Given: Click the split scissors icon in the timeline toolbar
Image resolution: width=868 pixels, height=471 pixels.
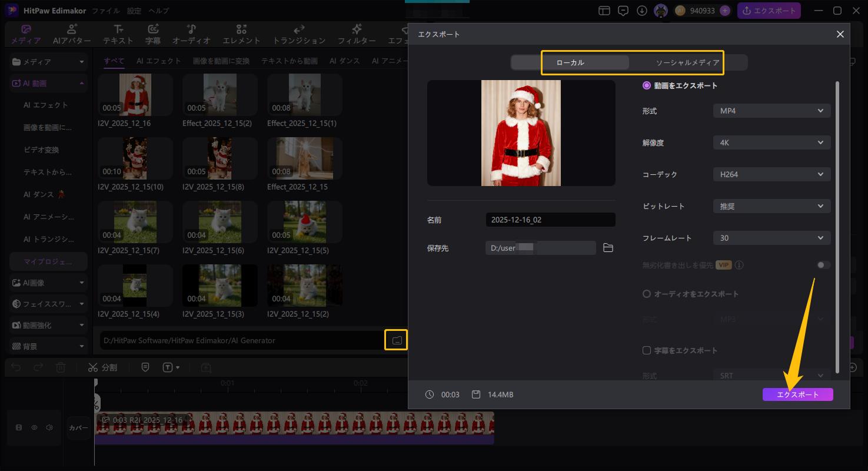Looking at the screenshot, I should (93, 367).
